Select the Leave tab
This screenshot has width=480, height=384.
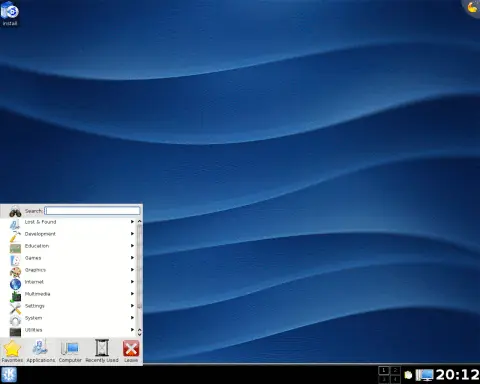click(131, 352)
